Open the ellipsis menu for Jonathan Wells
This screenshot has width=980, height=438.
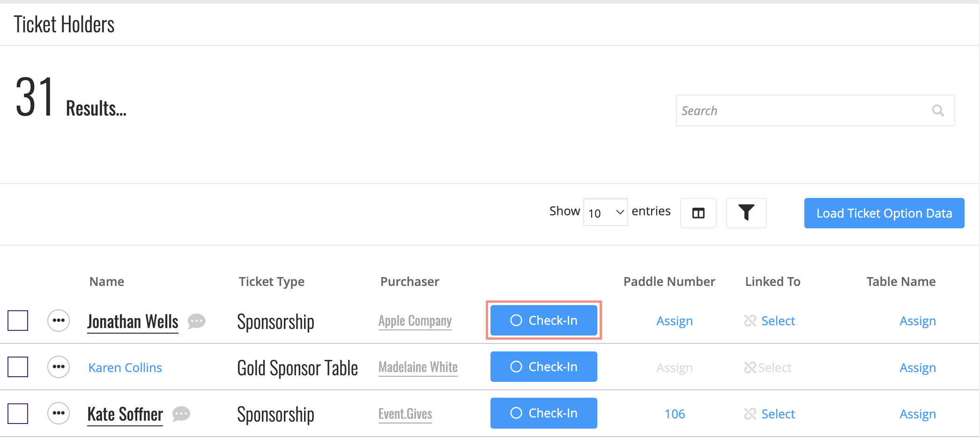click(x=58, y=321)
